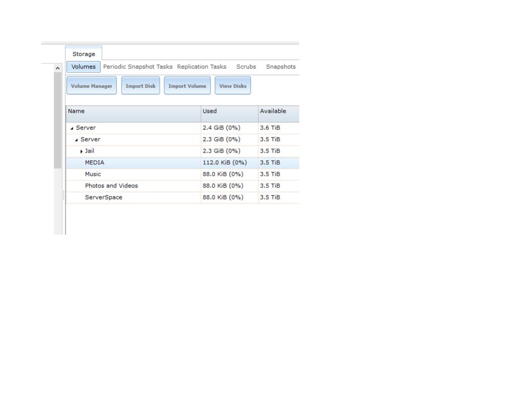Open View Disks
The image size is (532, 411).
pyautogui.click(x=233, y=86)
